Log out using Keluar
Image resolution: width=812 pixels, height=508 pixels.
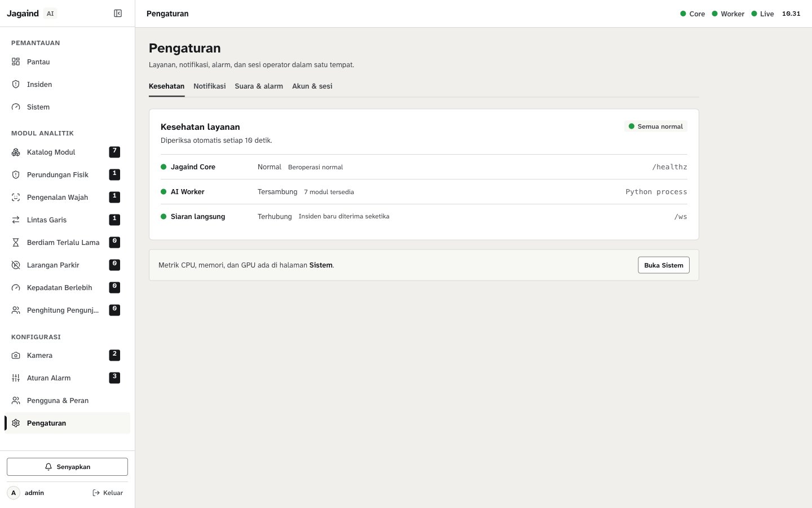pos(108,493)
